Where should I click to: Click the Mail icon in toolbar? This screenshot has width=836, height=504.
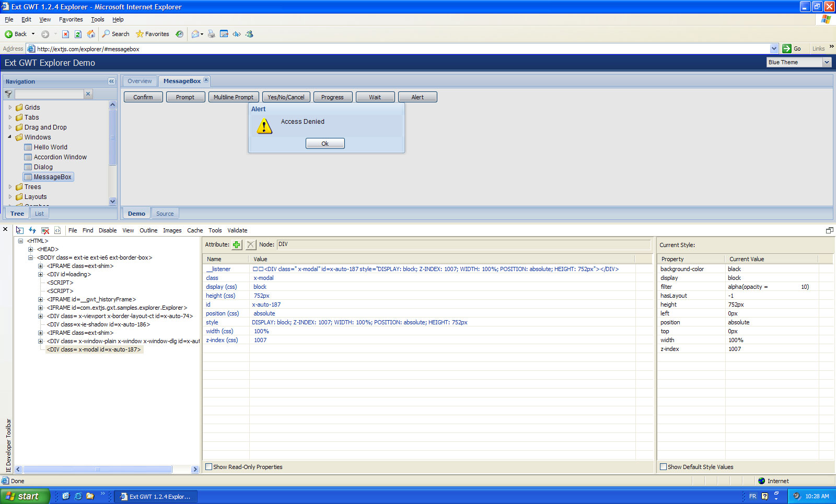195,34
